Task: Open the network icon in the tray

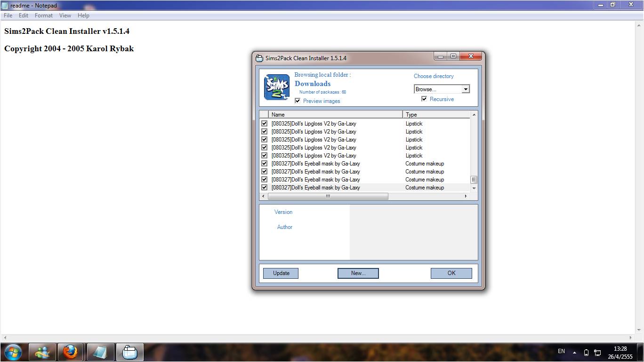Action: point(597,352)
